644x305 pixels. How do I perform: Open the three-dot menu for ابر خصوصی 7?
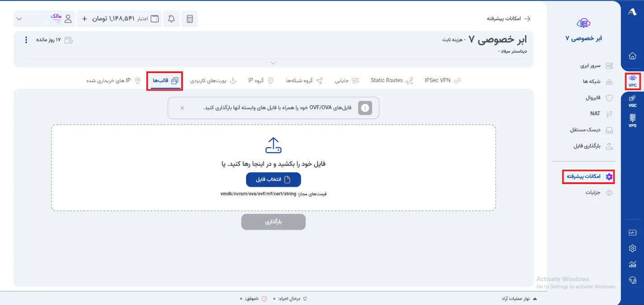pos(26,40)
